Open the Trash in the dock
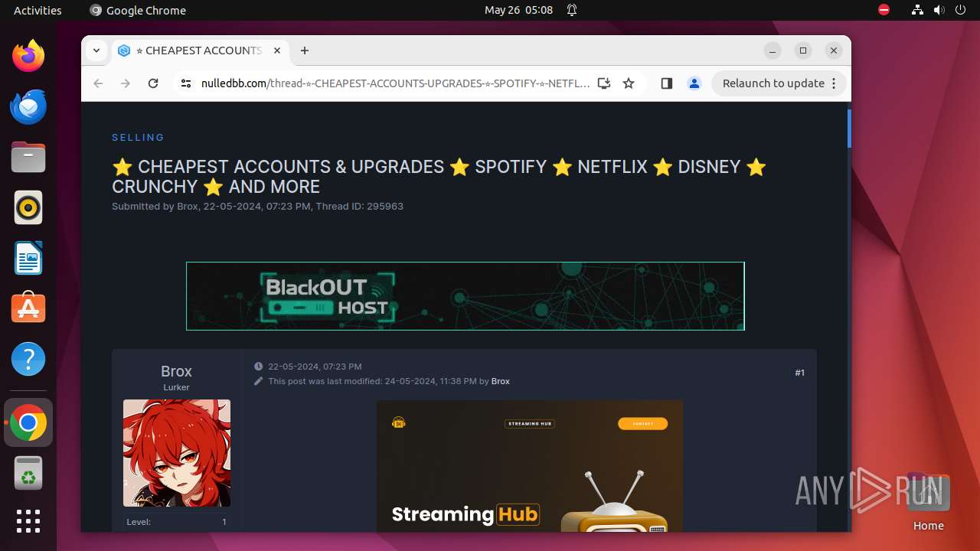 (28, 474)
